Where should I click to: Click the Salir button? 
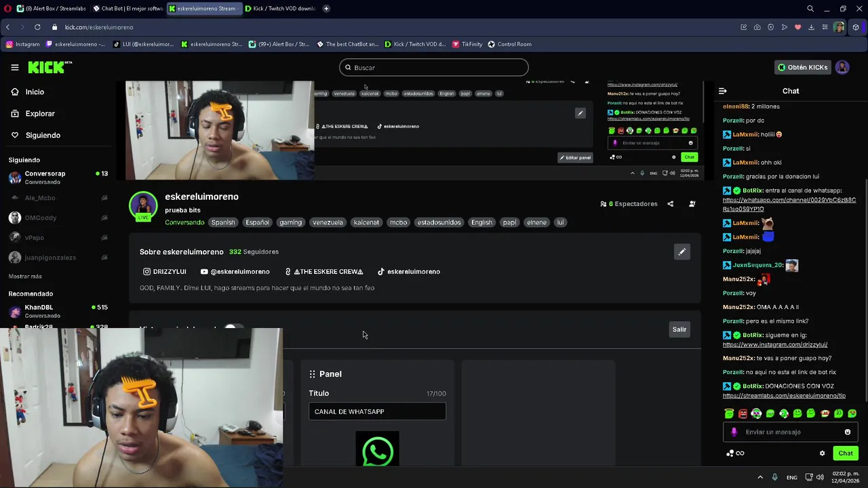(x=679, y=329)
